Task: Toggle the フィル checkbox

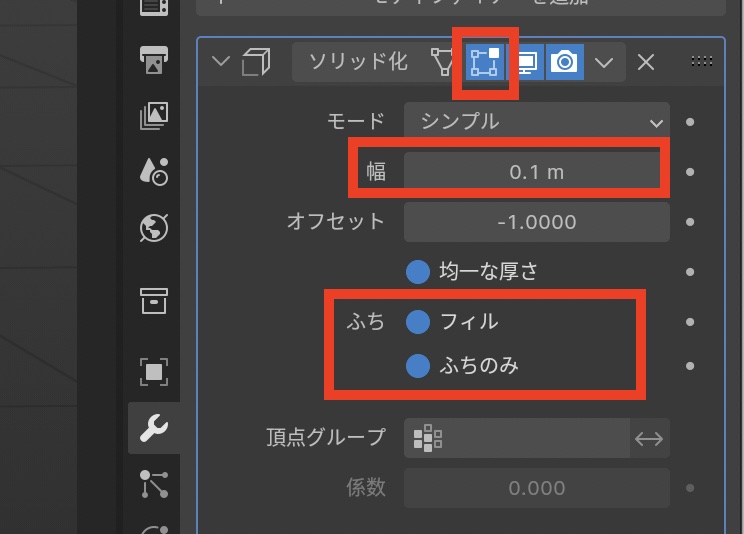Action: [x=418, y=322]
